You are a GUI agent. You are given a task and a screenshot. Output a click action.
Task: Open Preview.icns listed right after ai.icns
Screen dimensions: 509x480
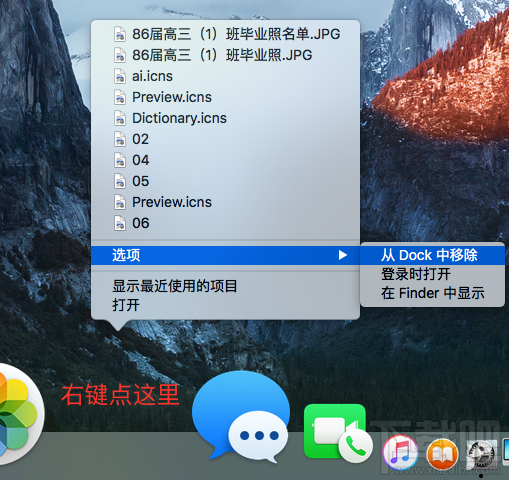coord(225,97)
